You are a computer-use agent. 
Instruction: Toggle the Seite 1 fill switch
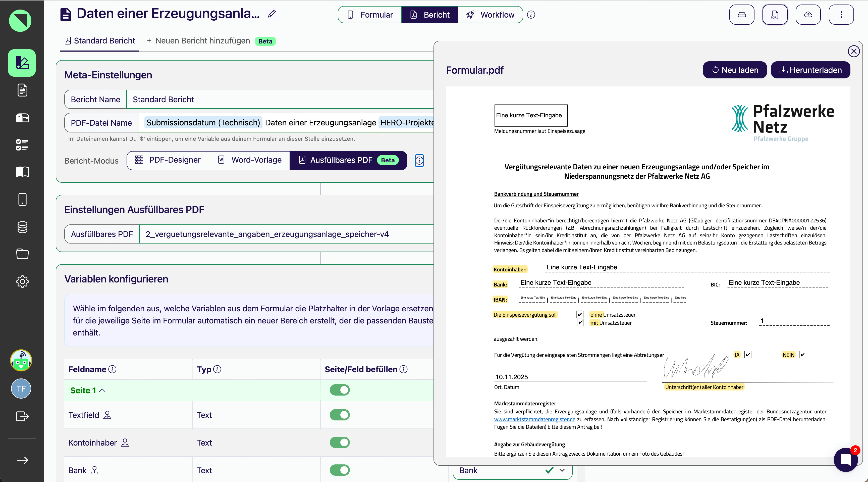point(340,390)
